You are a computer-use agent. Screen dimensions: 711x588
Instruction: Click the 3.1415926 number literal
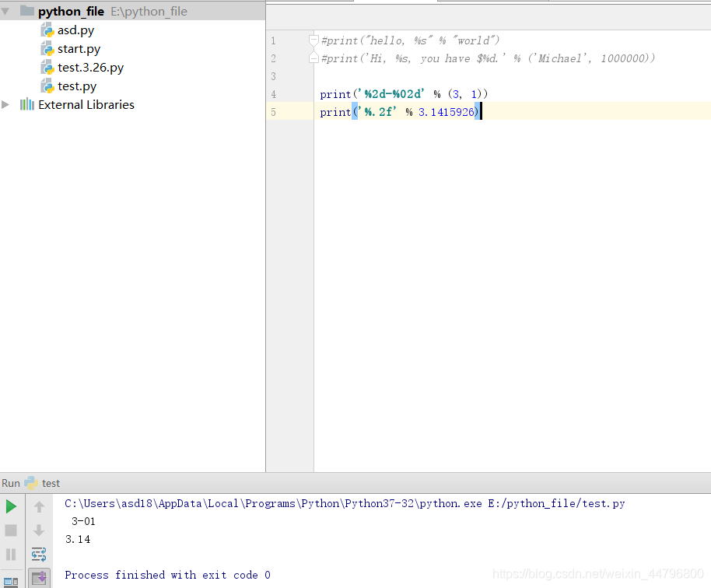(x=447, y=112)
